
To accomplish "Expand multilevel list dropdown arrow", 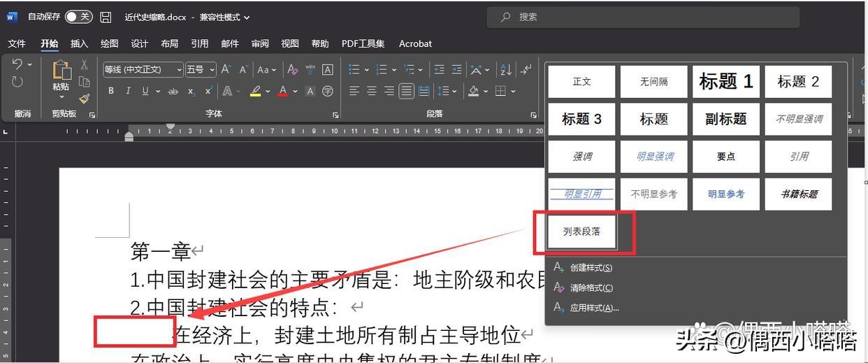I will [x=420, y=69].
